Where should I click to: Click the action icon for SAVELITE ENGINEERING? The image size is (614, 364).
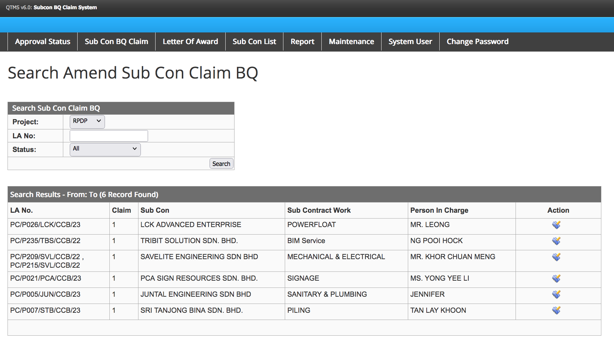(556, 257)
